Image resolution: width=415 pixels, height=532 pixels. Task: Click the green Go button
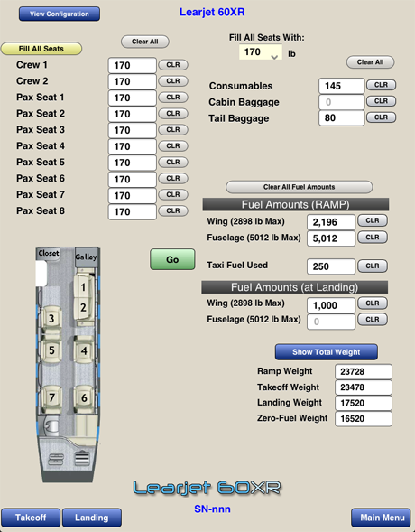172,259
